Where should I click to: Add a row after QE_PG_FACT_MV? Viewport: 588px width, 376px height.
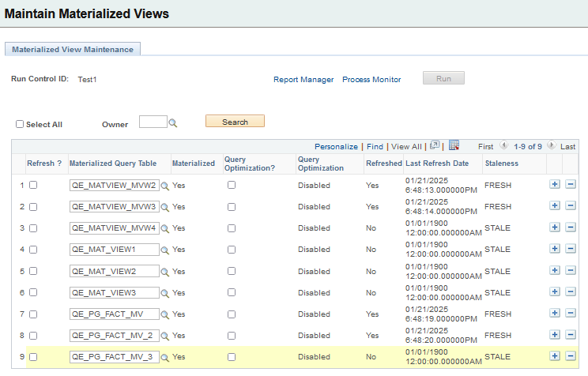tap(555, 313)
